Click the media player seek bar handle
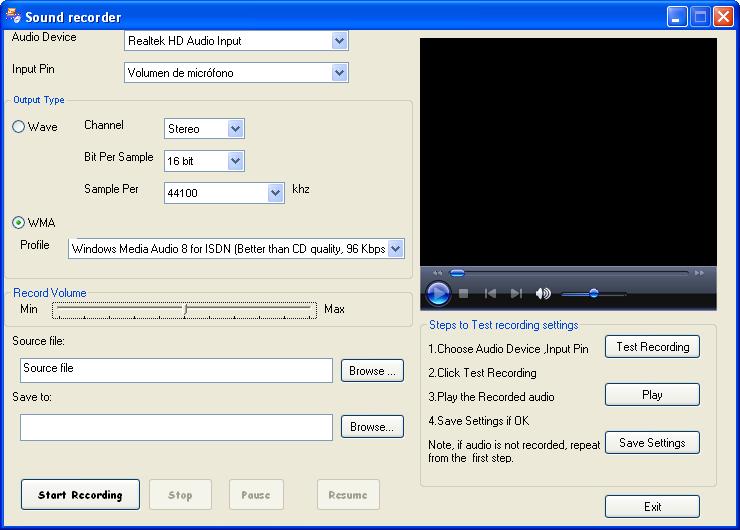The width and height of the screenshot is (740, 530). (x=457, y=273)
